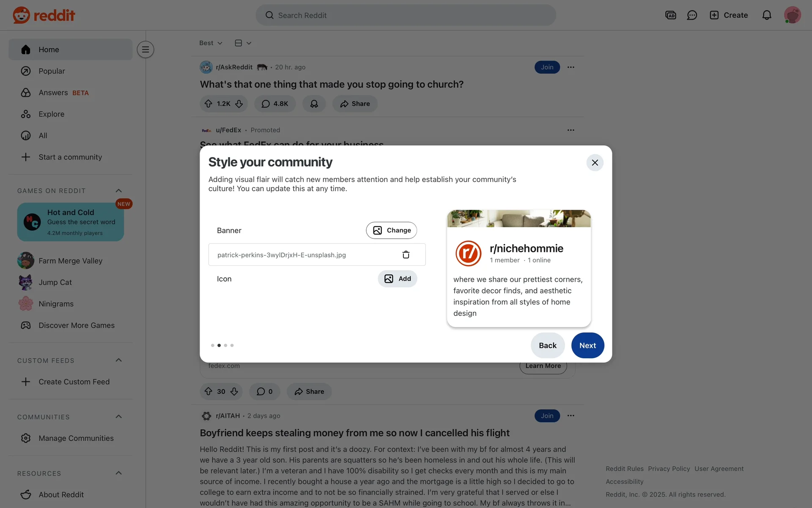Open the notifications bell

[x=766, y=15]
